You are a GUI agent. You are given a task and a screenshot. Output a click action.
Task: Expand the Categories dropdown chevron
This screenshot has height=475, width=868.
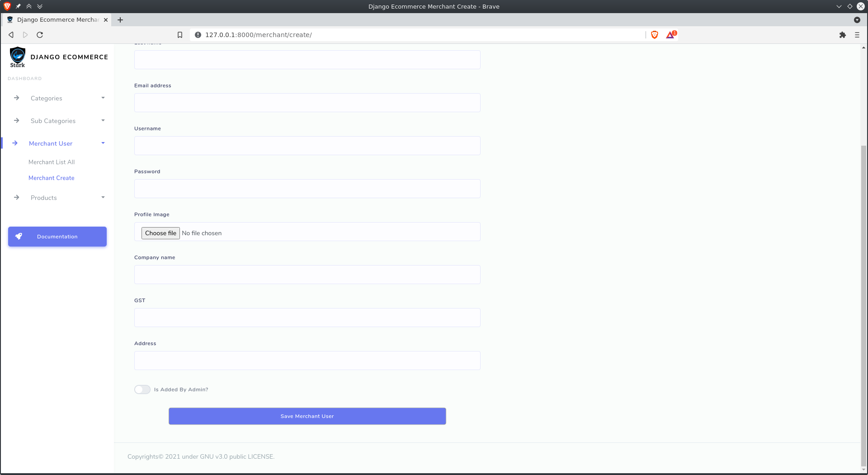coord(103,98)
